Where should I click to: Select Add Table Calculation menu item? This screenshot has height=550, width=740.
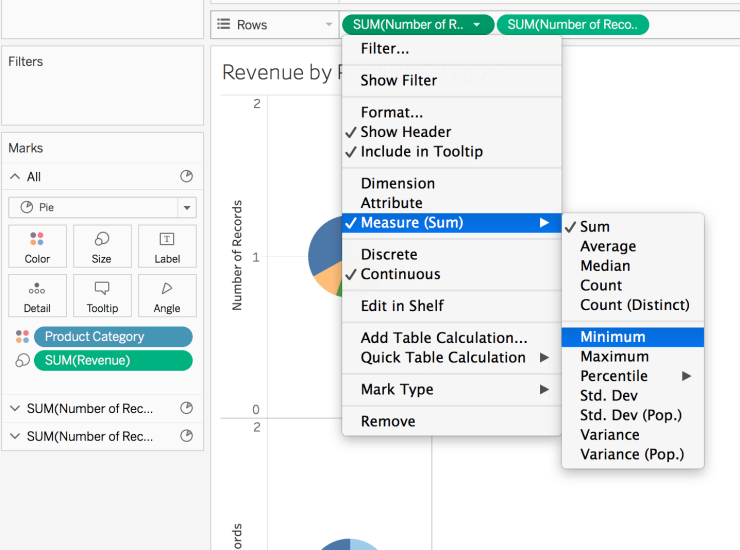tap(444, 338)
